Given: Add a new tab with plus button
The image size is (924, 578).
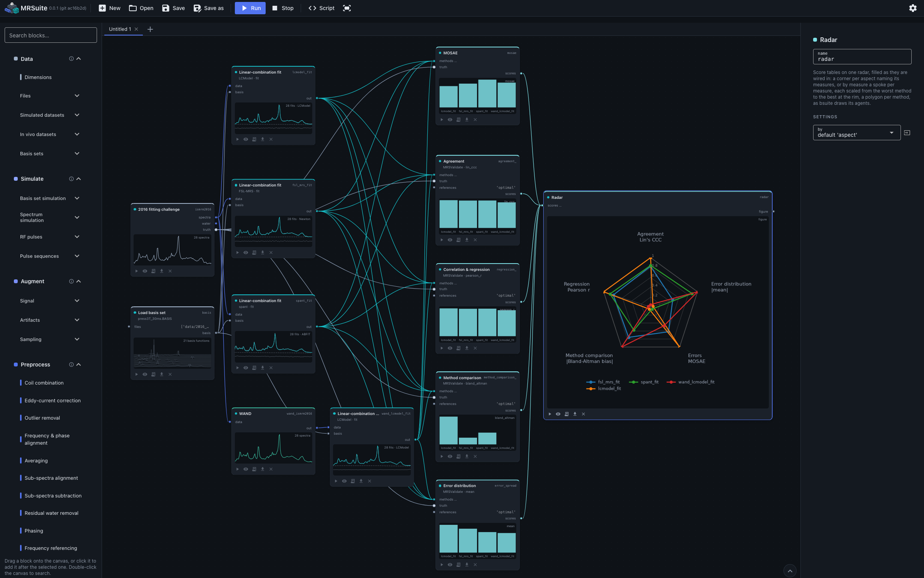Looking at the screenshot, I should click(150, 29).
